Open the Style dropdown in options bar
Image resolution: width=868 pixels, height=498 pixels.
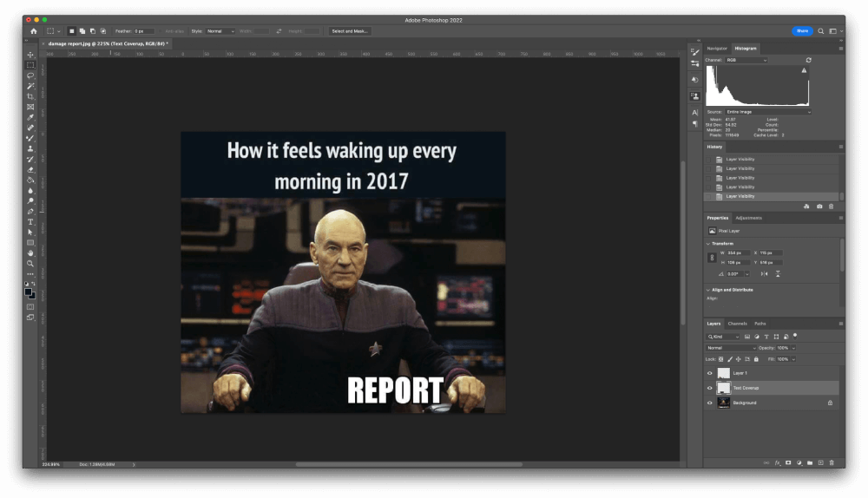tap(220, 30)
